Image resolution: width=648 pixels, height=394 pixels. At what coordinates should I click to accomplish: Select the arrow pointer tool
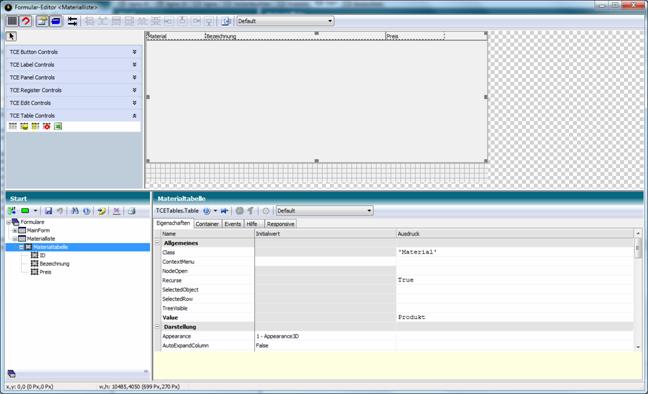point(11,36)
